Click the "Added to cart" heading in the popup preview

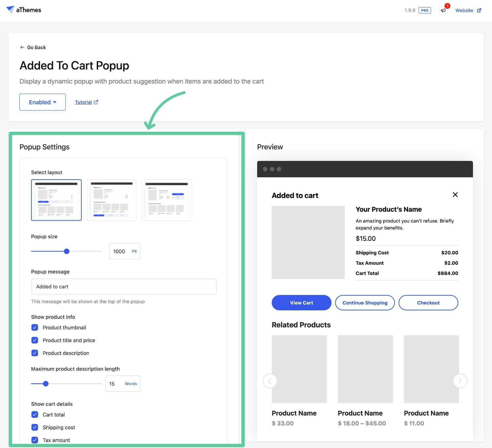[295, 196]
